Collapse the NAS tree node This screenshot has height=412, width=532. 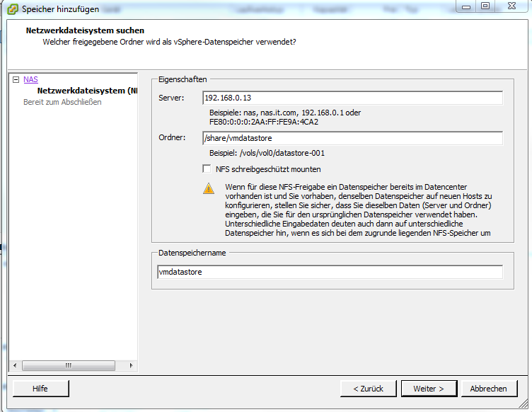point(16,80)
